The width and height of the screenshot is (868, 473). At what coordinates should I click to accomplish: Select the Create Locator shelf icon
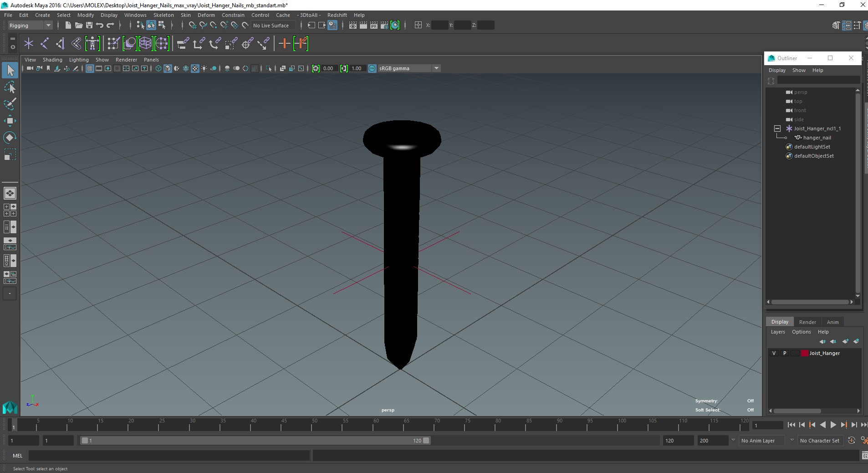click(29, 44)
